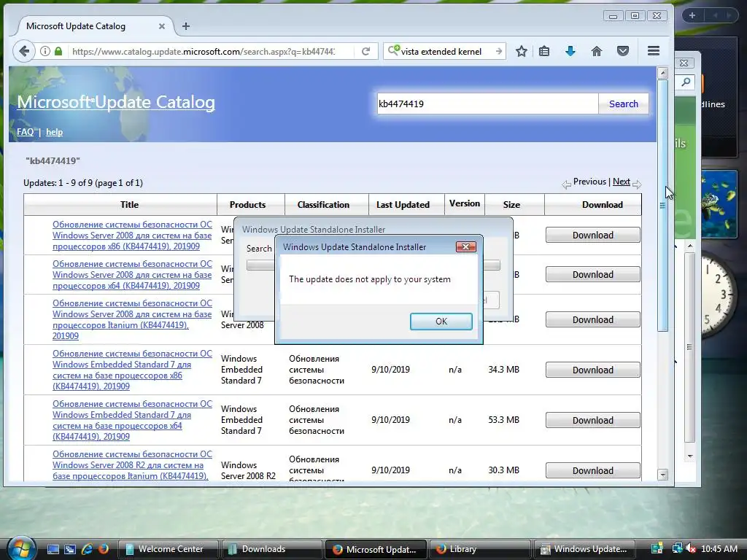Image resolution: width=747 pixels, height=560 pixels.
Task: Download the Windows Server 2008 x64 update
Action: point(592,274)
